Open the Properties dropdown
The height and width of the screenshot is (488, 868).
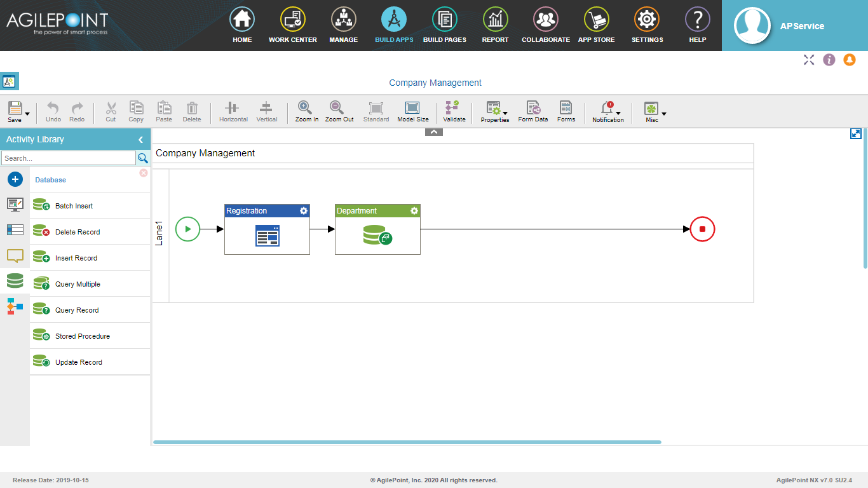(505, 114)
